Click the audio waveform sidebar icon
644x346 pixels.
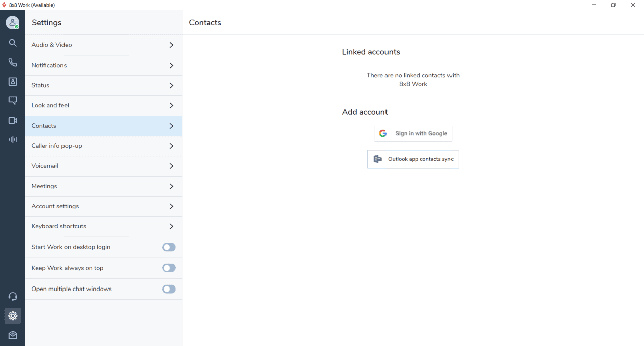point(13,139)
